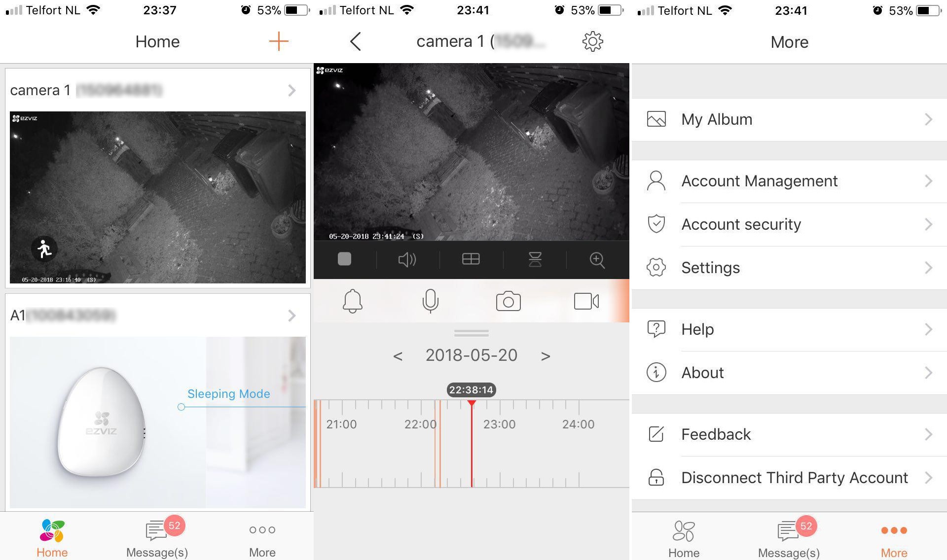Open the Message(s) tab on Home

pos(157,538)
